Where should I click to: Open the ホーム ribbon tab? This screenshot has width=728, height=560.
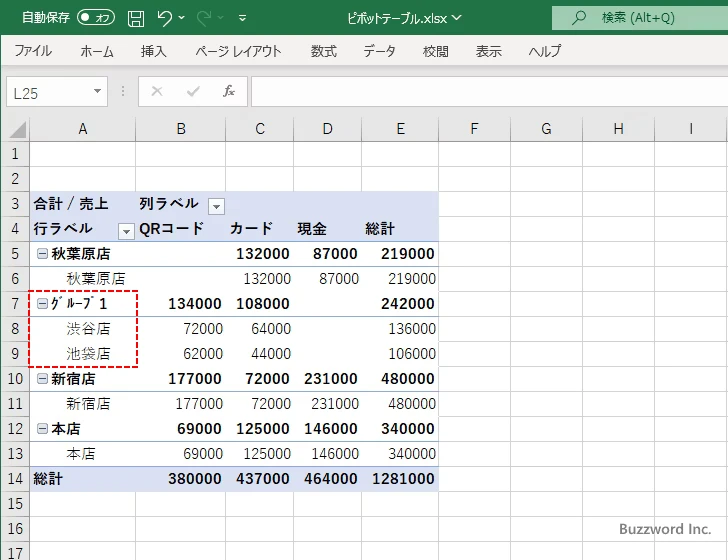coord(97,51)
